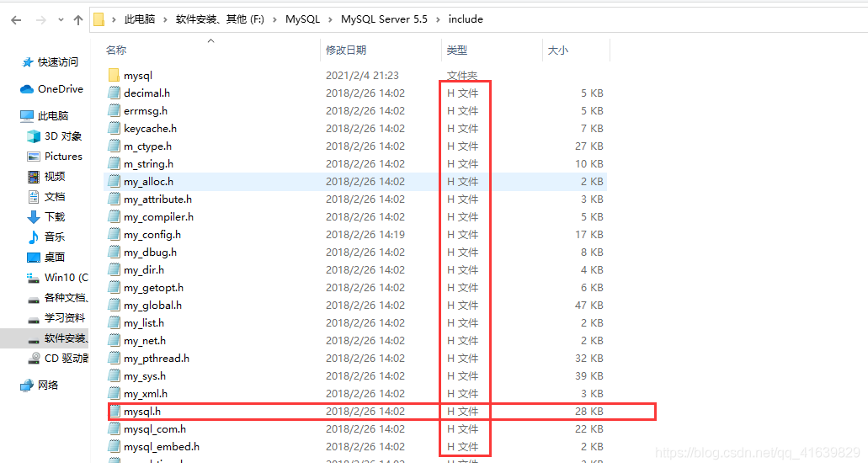The width and height of the screenshot is (868, 468).
Task: Select the my_dir.h file icon
Action: 114,270
